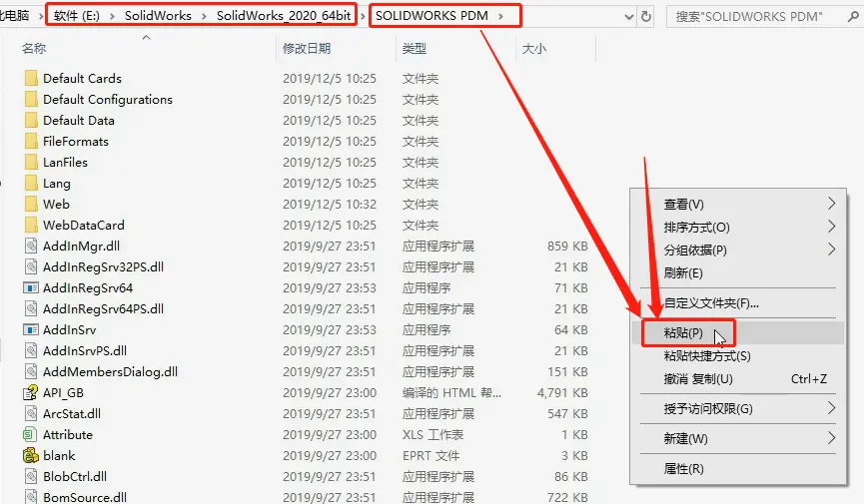Click the 722 KB size cell
864x504 pixels.
coord(567,497)
